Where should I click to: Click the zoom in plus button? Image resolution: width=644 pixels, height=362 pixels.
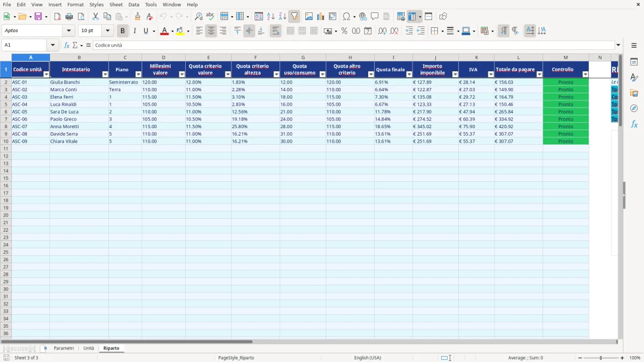(622, 358)
